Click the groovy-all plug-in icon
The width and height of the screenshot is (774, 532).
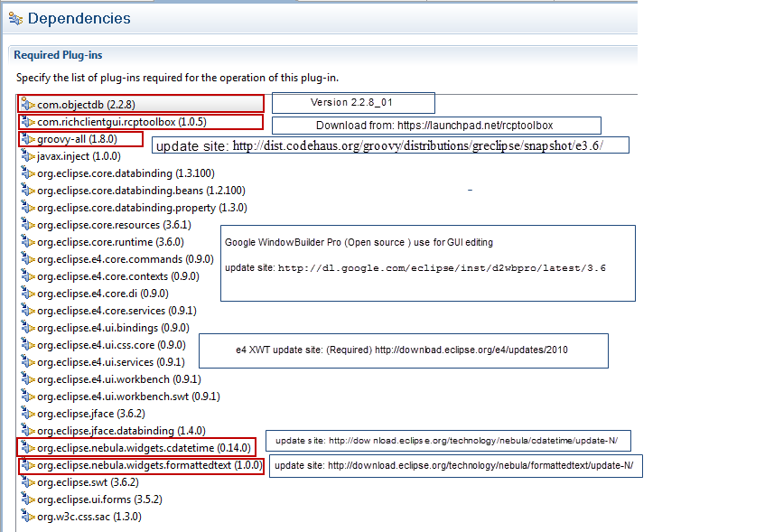coord(28,139)
